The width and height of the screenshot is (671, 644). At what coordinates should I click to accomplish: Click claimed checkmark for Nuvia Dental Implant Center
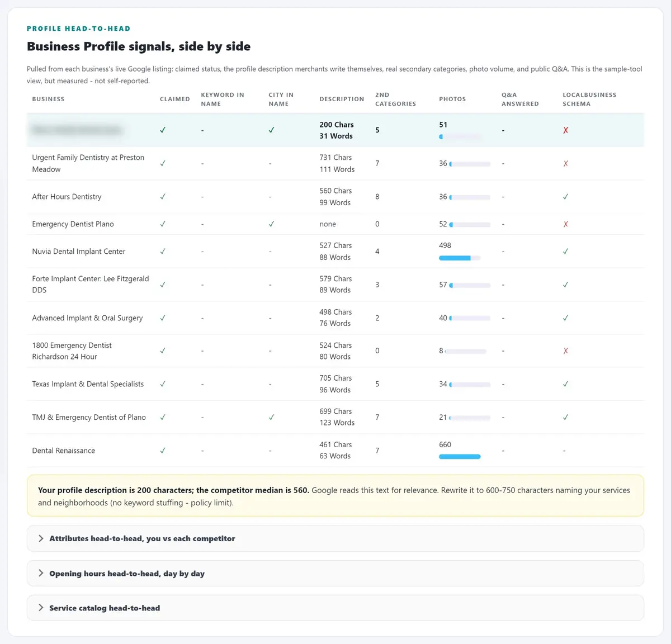tap(163, 252)
